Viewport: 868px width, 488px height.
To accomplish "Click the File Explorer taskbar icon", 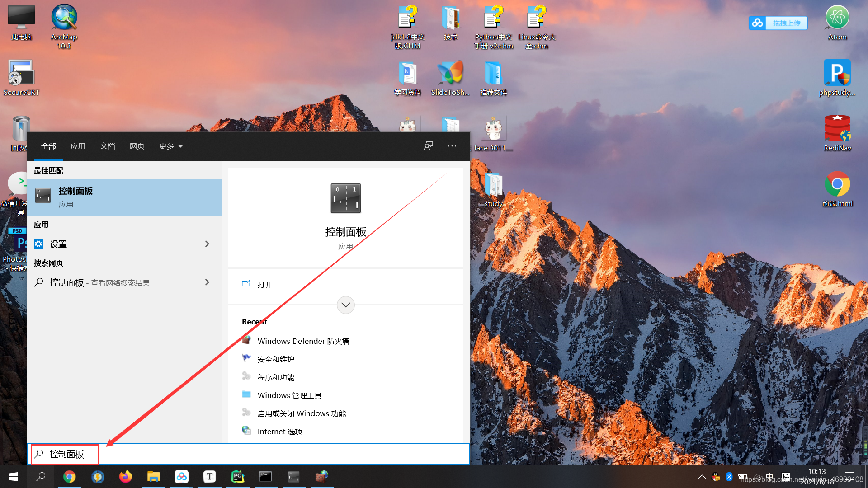I will coord(153,477).
